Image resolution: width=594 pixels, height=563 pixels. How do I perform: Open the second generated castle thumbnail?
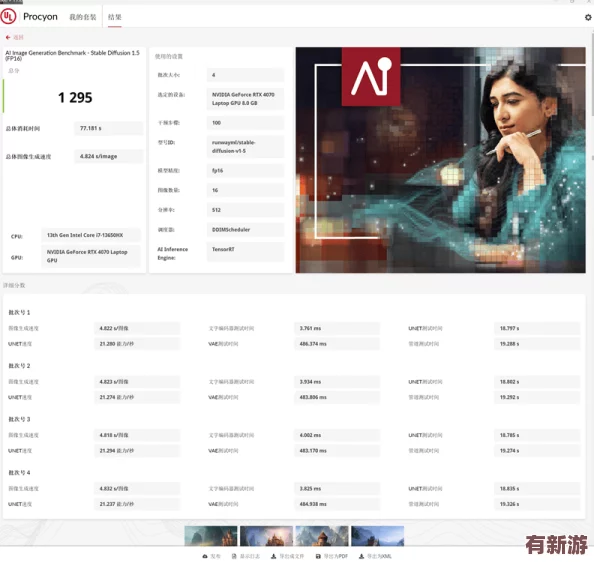click(266, 536)
